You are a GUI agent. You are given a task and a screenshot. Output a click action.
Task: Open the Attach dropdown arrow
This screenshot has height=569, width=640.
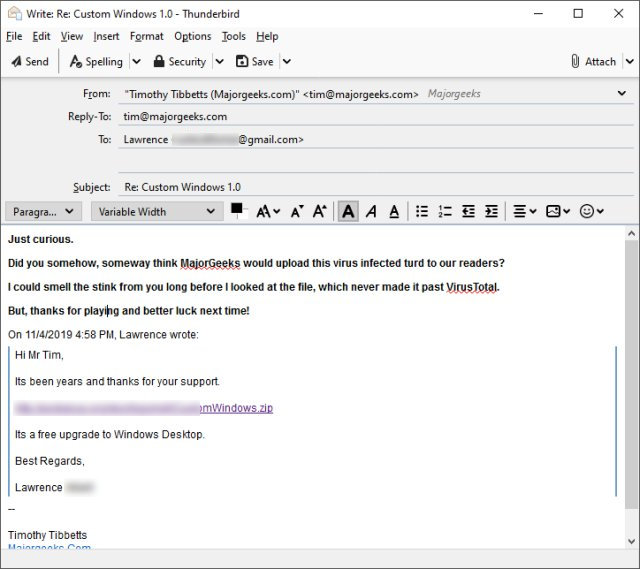pyautogui.click(x=630, y=62)
